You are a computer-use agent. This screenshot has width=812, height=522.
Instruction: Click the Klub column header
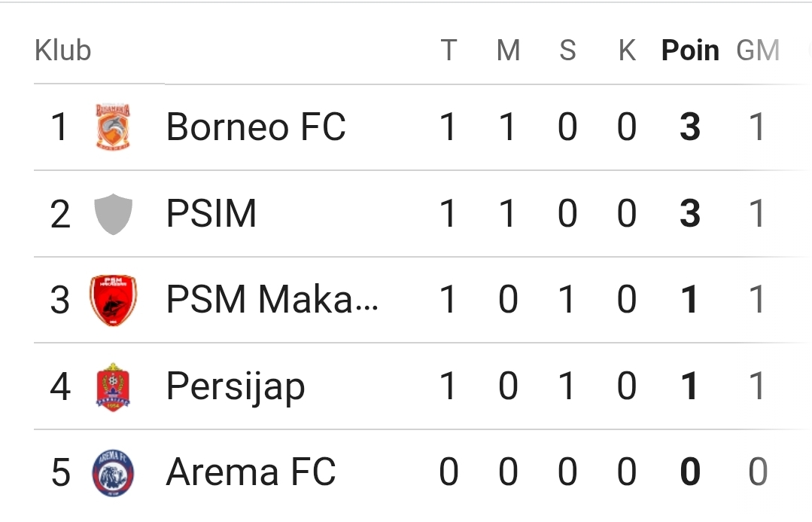pos(63,50)
